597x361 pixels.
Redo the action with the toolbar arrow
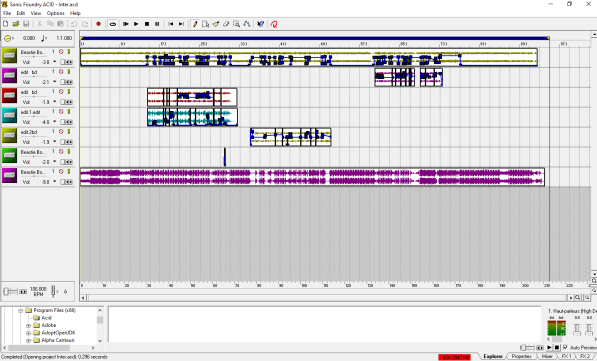click(x=85, y=24)
